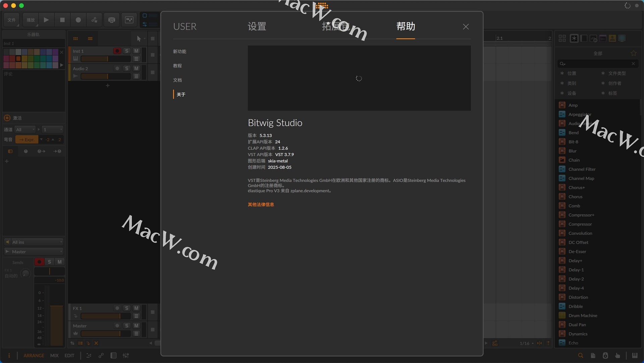Open the 播放 (Play) dropdown menu

tap(31, 20)
